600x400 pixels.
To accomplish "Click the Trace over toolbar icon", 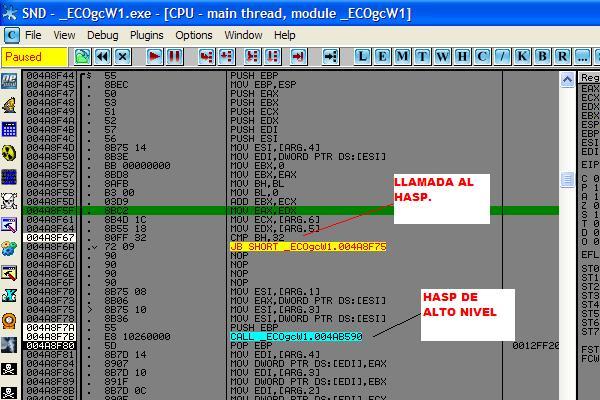I will (272, 57).
